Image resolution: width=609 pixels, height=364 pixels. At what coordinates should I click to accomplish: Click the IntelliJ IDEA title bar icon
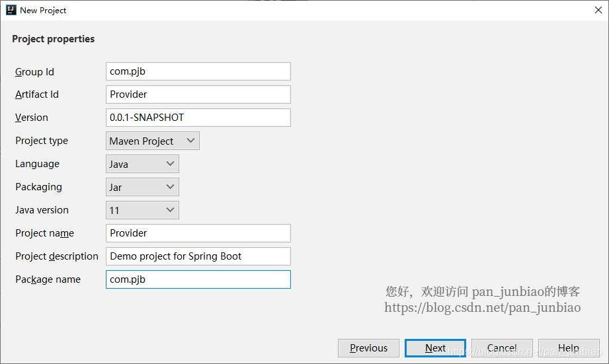(x=11, y=10)
